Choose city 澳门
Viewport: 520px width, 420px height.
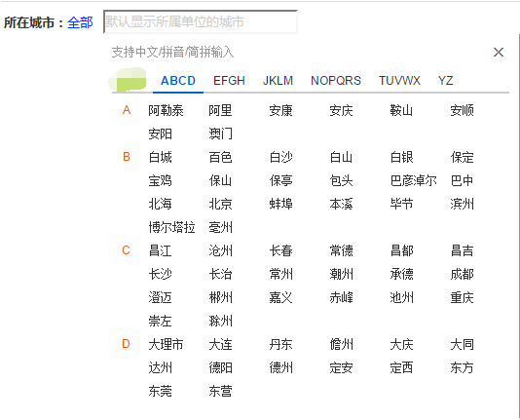[220, 134]
